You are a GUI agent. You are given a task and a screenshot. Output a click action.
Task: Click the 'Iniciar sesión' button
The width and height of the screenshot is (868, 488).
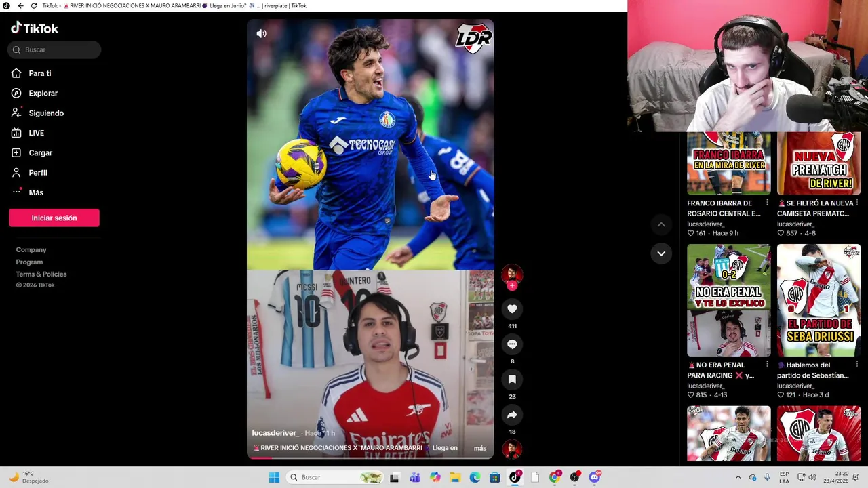click(x=54, y=218)
